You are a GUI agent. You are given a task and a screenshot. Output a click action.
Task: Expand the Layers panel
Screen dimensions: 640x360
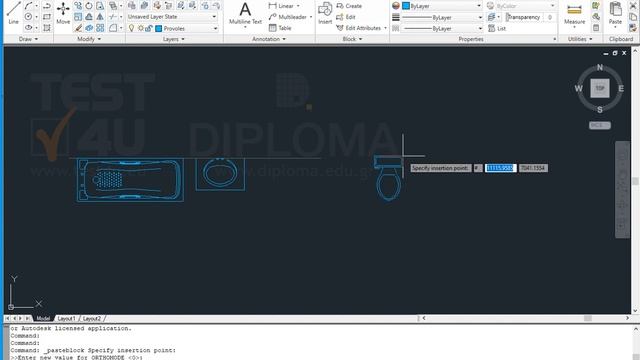coord(173,39)
